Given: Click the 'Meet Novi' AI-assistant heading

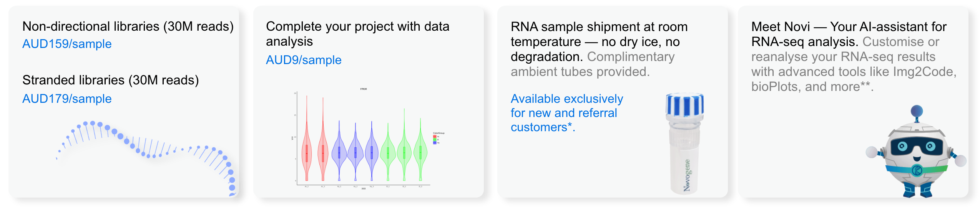Looking at the screenshot, I should [849, 34].
